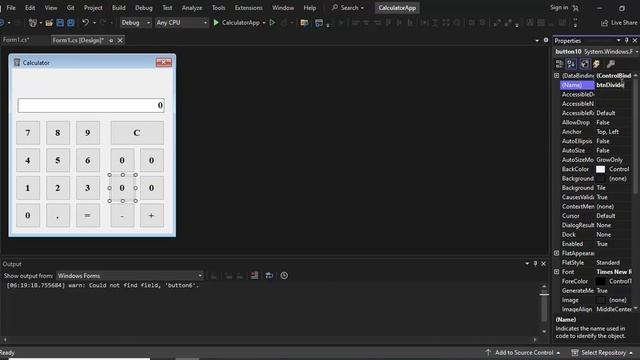Expand the (DataBindings) property node
This screenshot has width=640, height=360.
(x=556, y=76)
